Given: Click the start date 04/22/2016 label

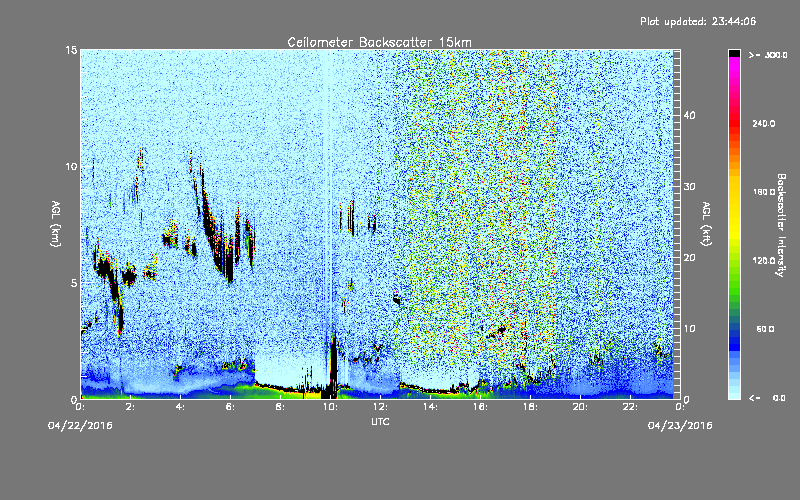Looking at the screenshot, I should tap(80, 426).
